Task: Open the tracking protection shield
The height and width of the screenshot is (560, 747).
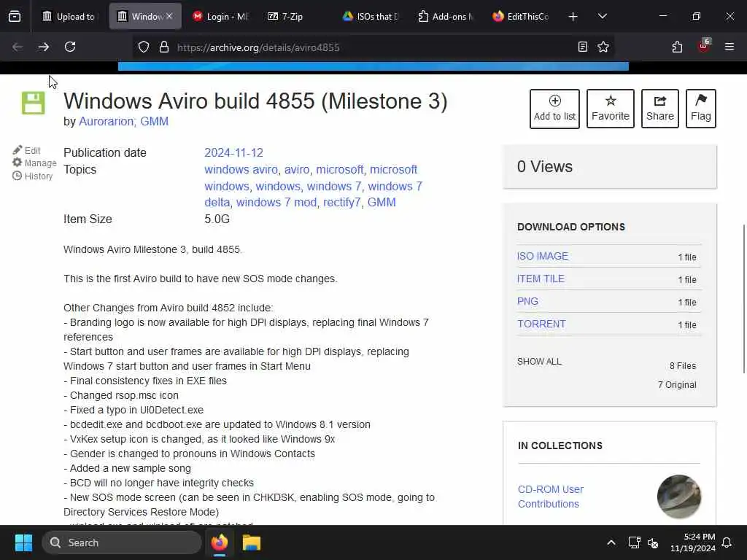Action: [x=144, y=47]
